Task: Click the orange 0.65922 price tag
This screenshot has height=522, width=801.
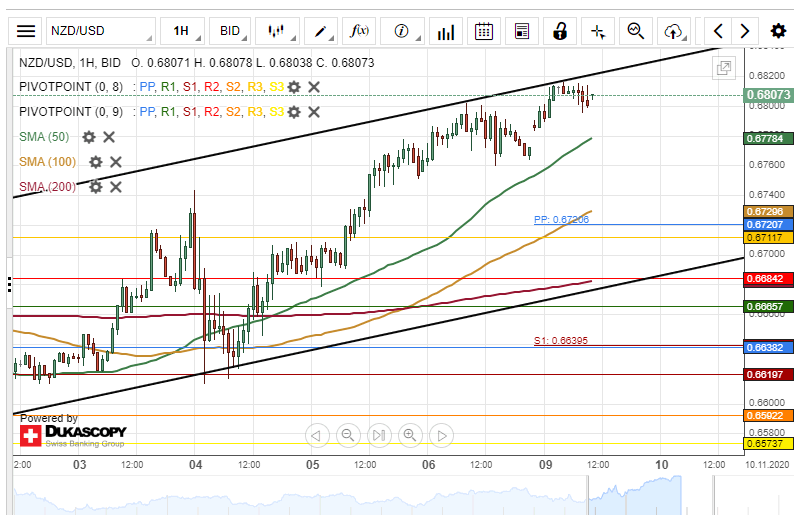Action: coord(769,415)
